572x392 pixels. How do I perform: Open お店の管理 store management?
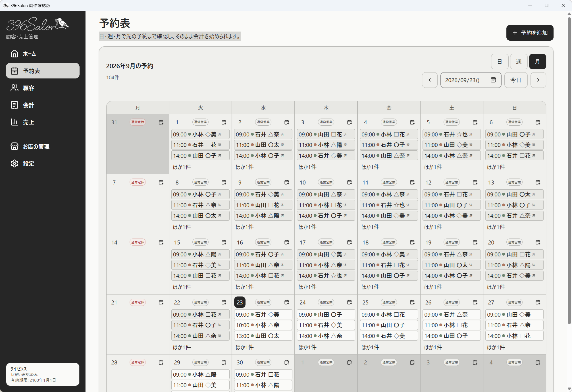coord(43,146)
